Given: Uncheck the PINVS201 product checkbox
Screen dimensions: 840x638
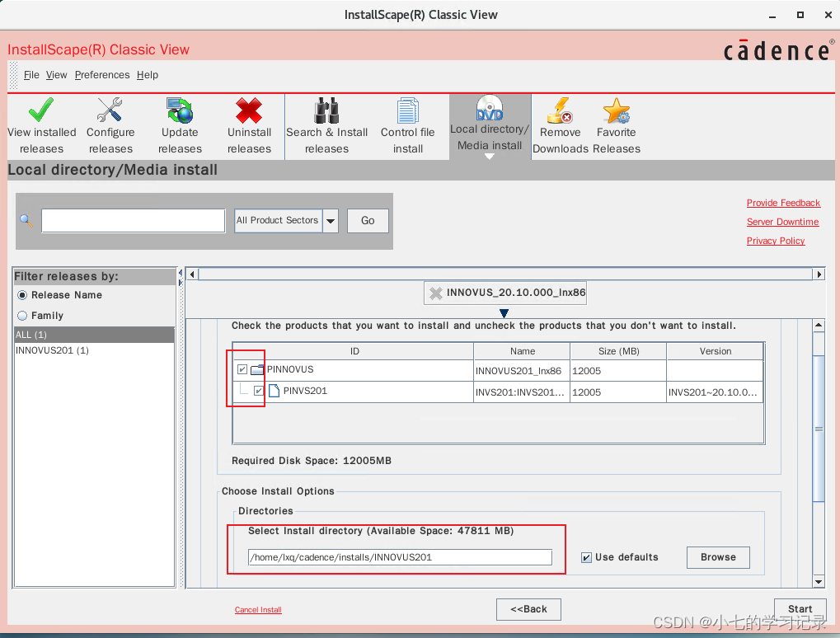Looking at the screenshot, I should coord(258,391).
